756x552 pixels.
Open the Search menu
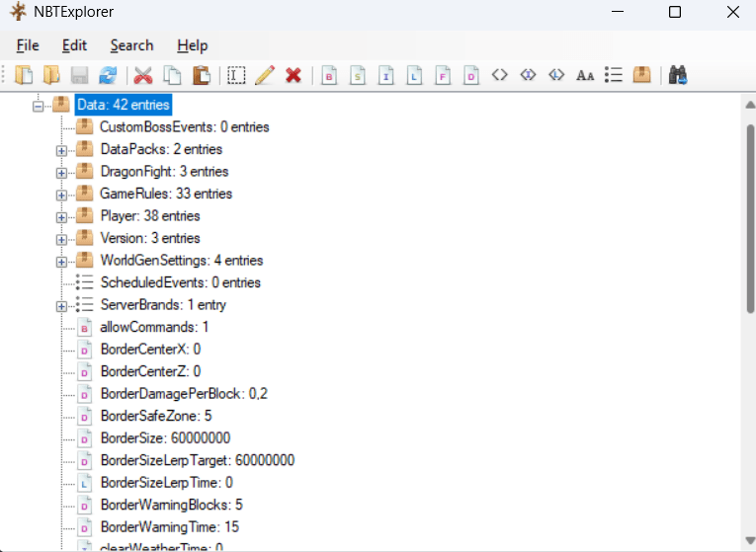point(131,45)
